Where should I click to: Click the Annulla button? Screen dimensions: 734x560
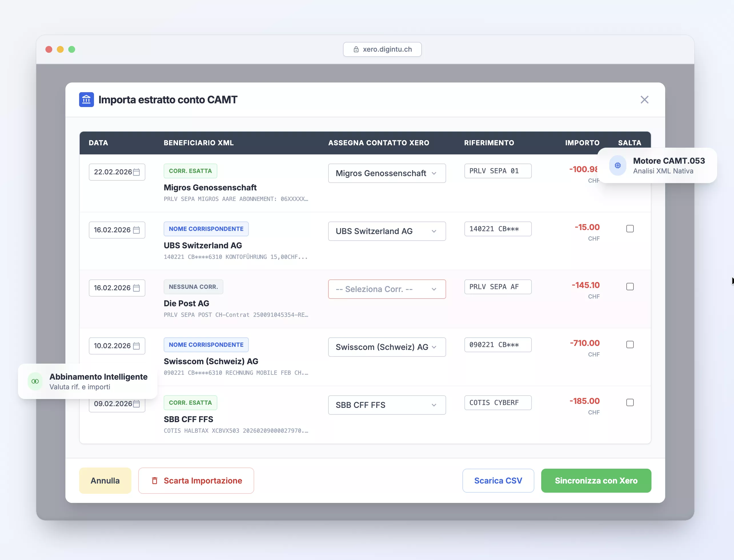105,481
